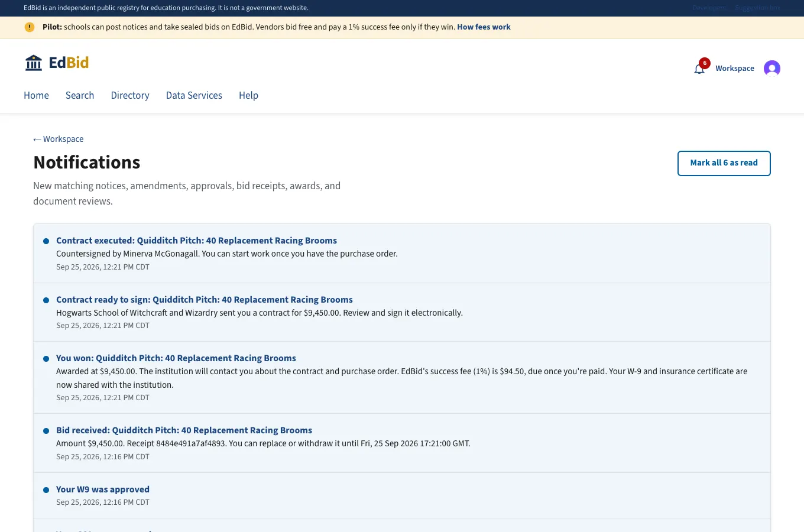804x532 pixels.
Task: Go back via the ← Workspace link
Action: (59, 139)
